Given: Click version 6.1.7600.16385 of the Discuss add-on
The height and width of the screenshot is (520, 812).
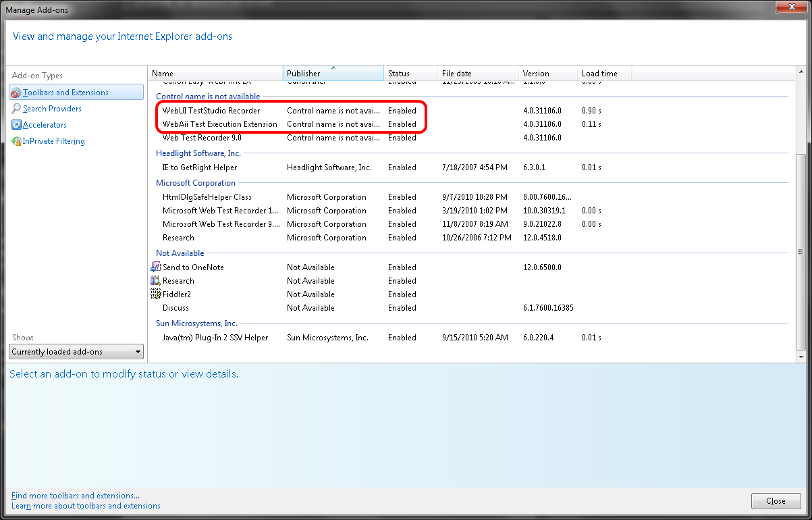Looking at the screenshot, I should (548, 308).
